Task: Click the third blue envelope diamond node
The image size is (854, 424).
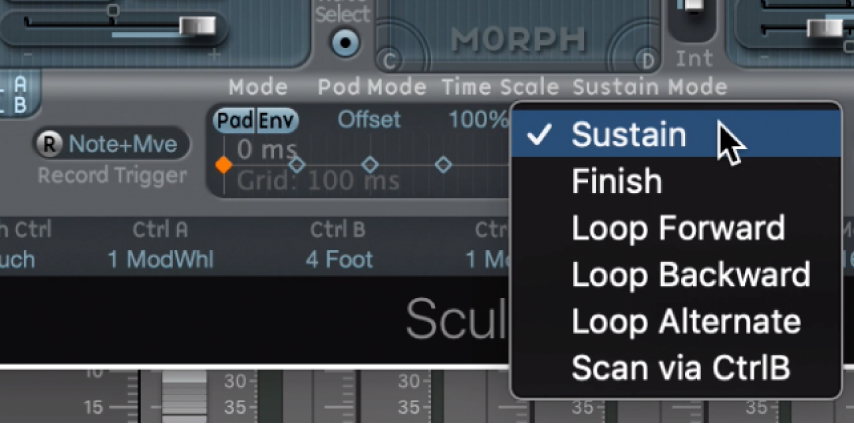Action: click(443, 164)
